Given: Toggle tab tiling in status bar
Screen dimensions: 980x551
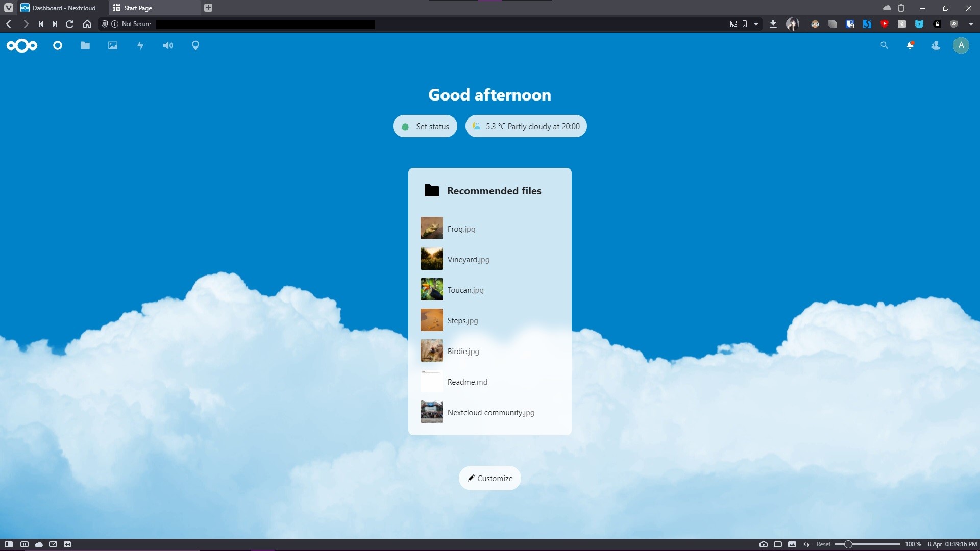Looking at the screenshot, I should coord(24,544).
